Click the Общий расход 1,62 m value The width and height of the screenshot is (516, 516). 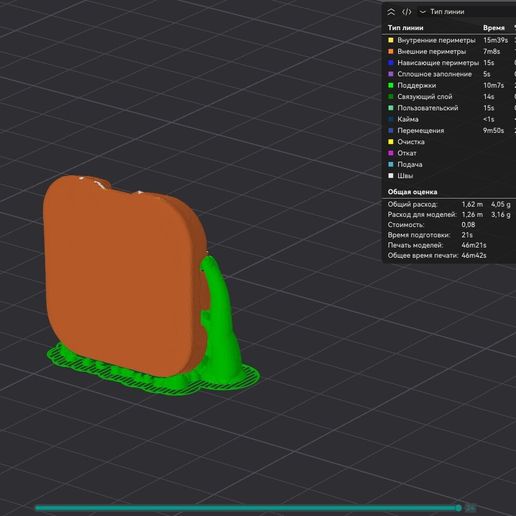tap(472, 204)
